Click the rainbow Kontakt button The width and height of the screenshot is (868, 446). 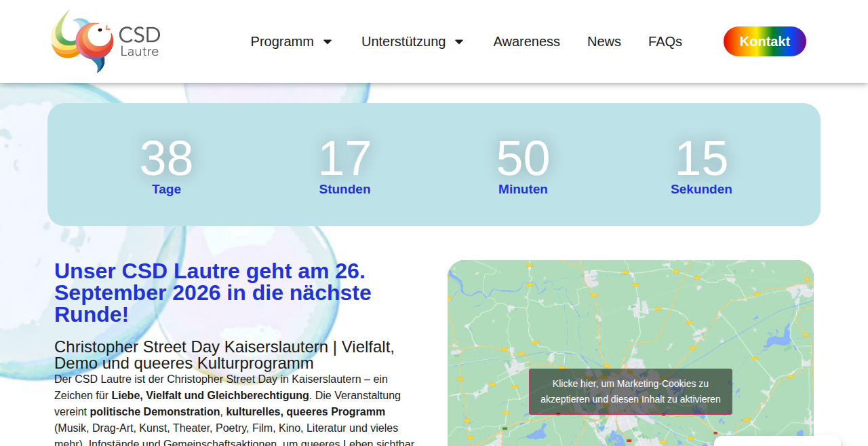point(765,41)
